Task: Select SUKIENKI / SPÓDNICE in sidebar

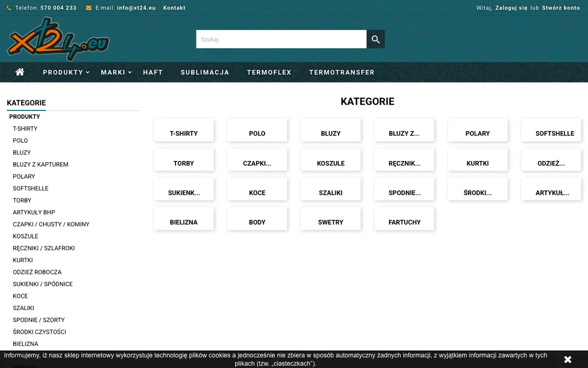Action: 43,284
